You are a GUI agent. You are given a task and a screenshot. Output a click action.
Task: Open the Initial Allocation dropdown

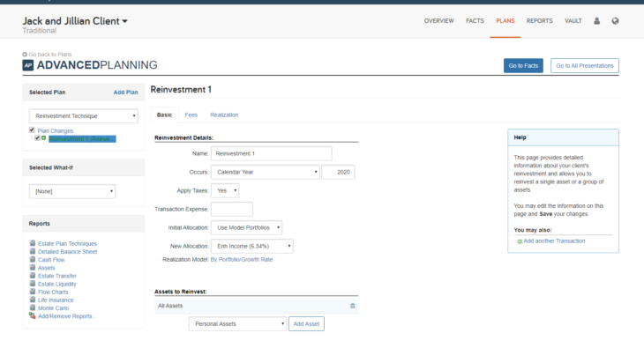(x=246, y=227)
